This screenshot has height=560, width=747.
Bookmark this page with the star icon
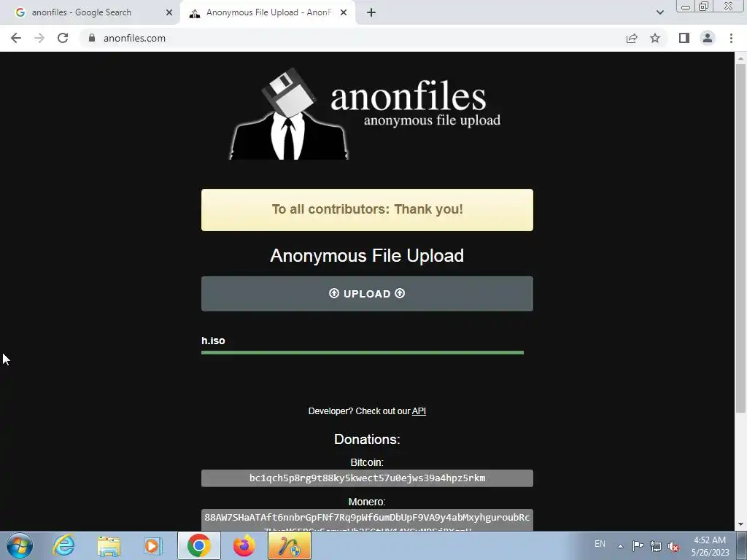(655, 38)
